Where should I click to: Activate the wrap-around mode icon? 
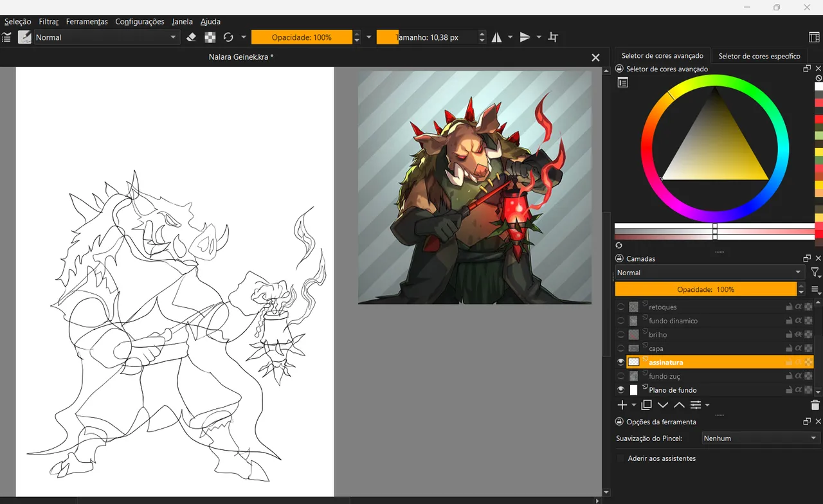553,37
